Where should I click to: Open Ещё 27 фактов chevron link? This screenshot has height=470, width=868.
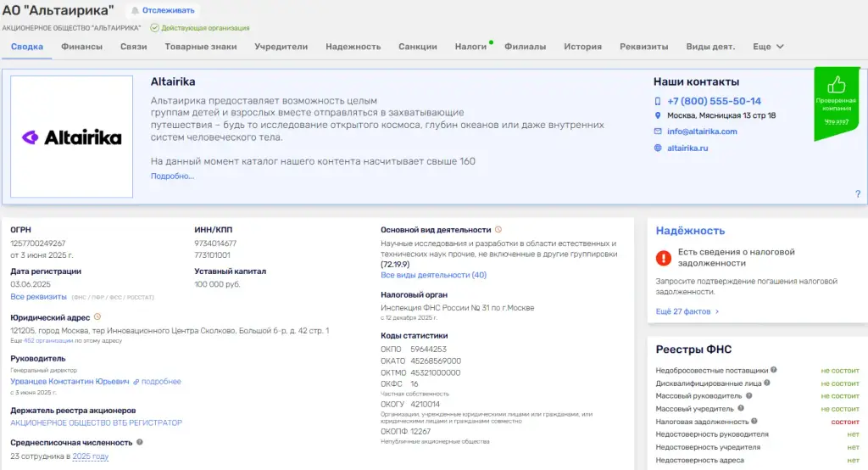click(687, 311)
